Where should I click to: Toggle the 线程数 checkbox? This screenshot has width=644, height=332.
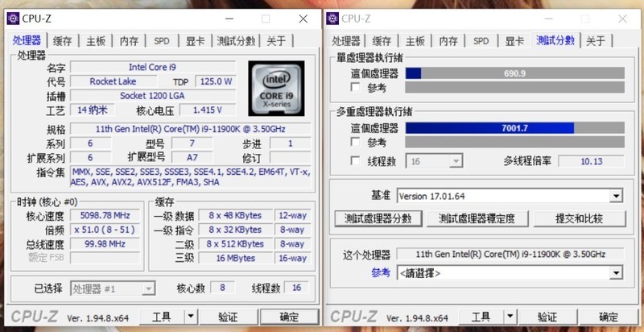click(x=355, y=160)
